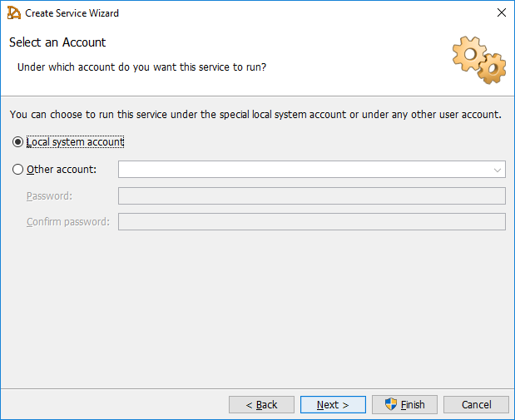Click the Confirm password input field
Viewport: 515px width, 420px height.
pyautogui.click(x=311, y=222)
